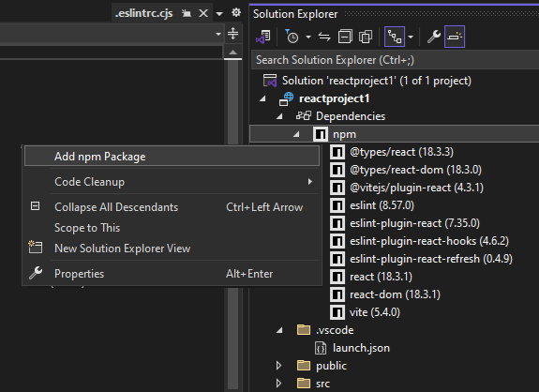Open the file nesting dropdown arrow

point(411,37)
